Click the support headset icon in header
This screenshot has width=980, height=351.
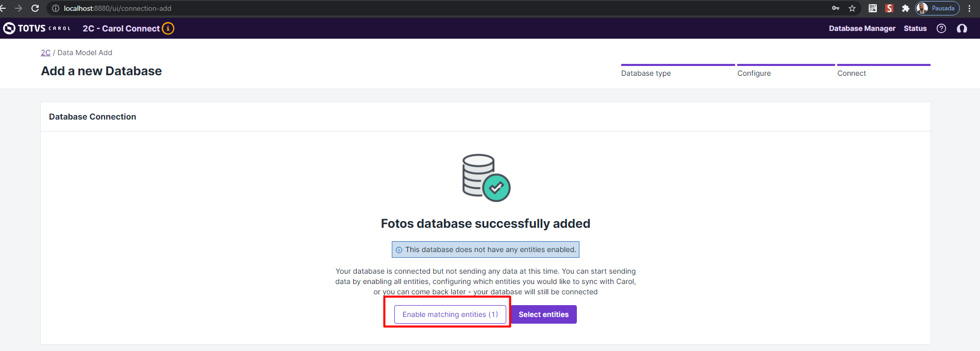tap(962, 28)
